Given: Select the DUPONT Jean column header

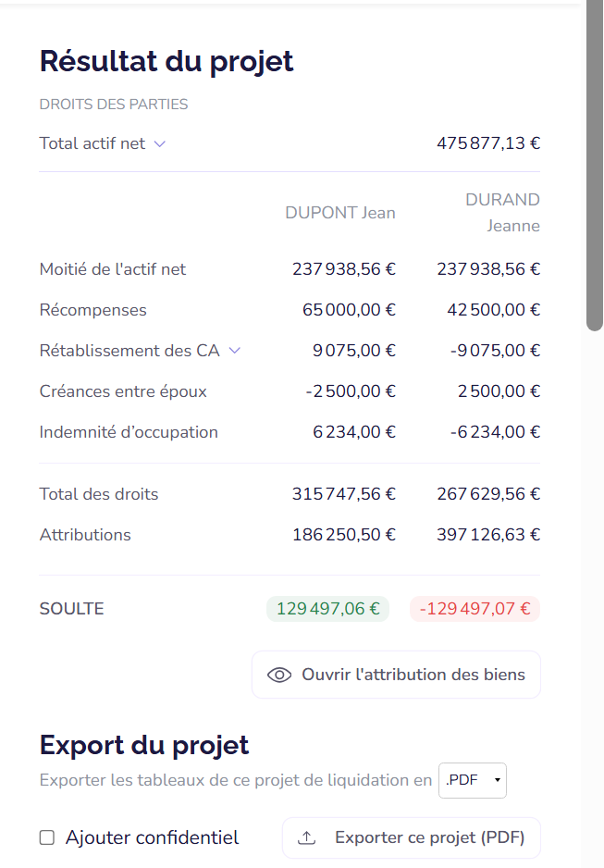Looking at the screenshot, I should point(339,213).
